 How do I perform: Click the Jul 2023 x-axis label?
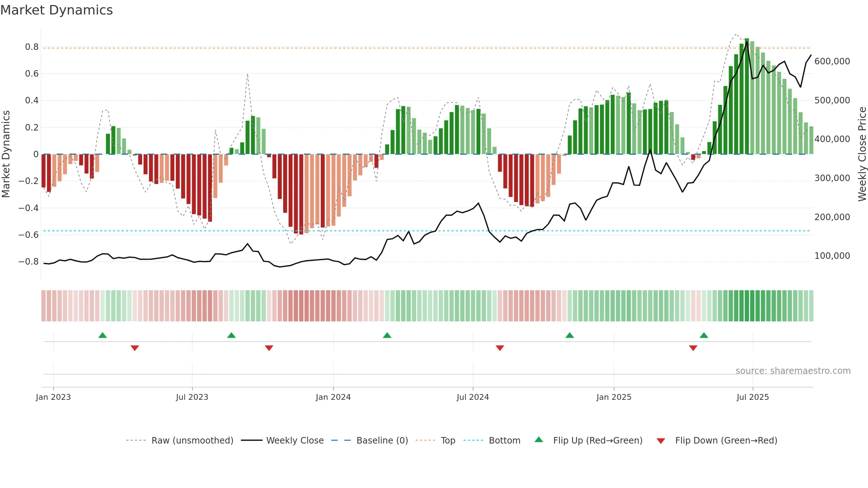(x=192, y=397)
